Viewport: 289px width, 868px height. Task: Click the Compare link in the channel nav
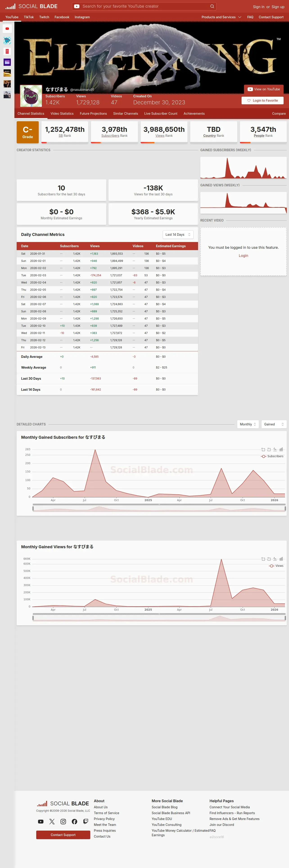(279, 114)
